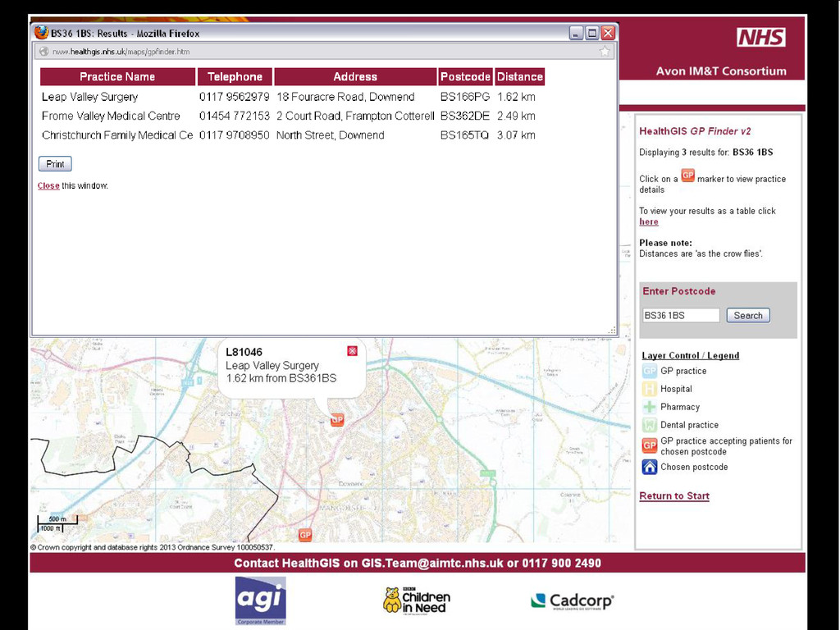Click distance 1.62 km in table
This screenshot has height=630, width=840.
click(516, 97)
